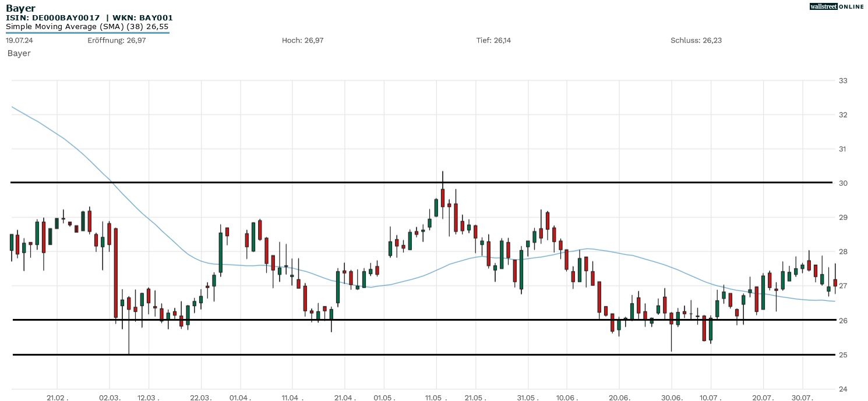This screenshot has width=868, height=401.
Task: Click the Tief 26,14 value
Action: (493, 40)
